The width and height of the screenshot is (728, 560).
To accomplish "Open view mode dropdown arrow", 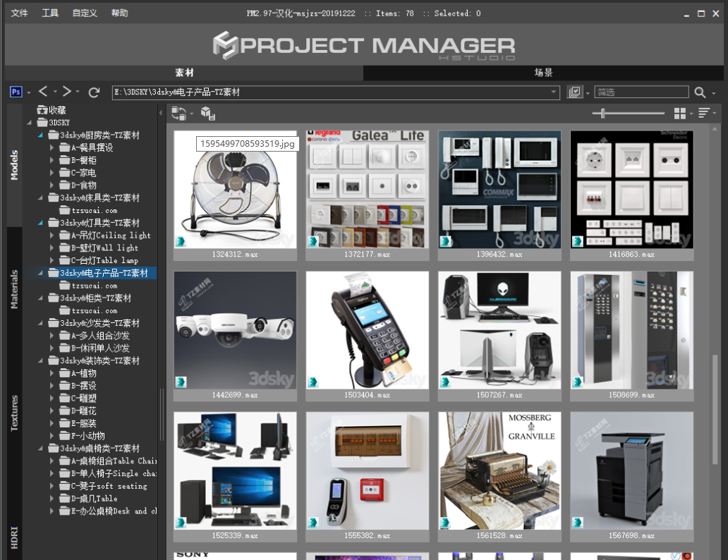I will click(x=691, y=114).
